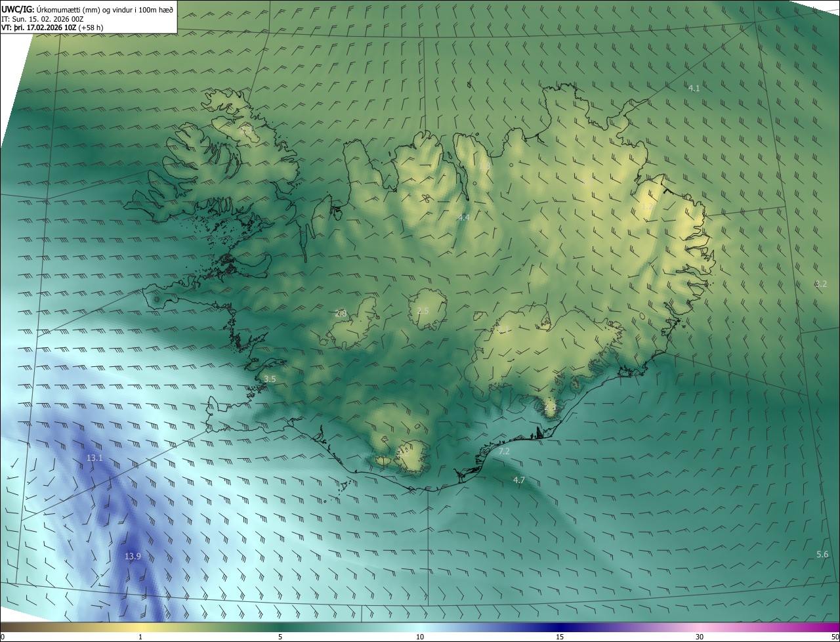Click the 3.5 value label near the west coast
This screenshot has height=642, width=840.
[x=270, y=379]
